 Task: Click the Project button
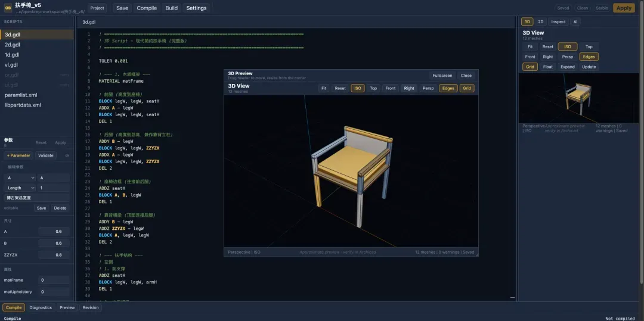tap(97, 8)
